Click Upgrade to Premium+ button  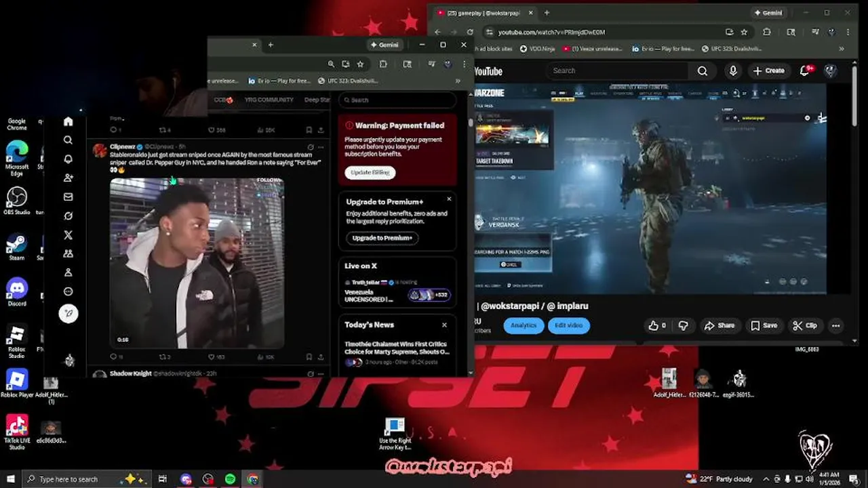(382, 238)
